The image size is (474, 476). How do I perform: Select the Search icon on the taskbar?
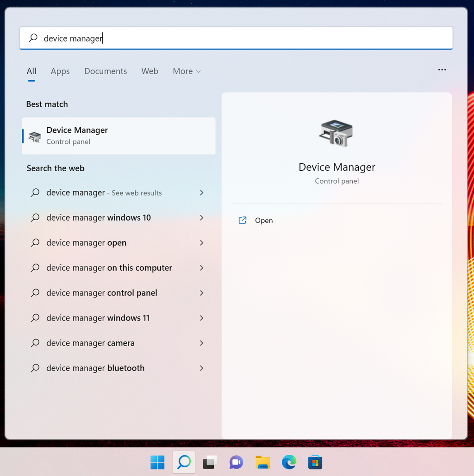(x=184, y=462)
